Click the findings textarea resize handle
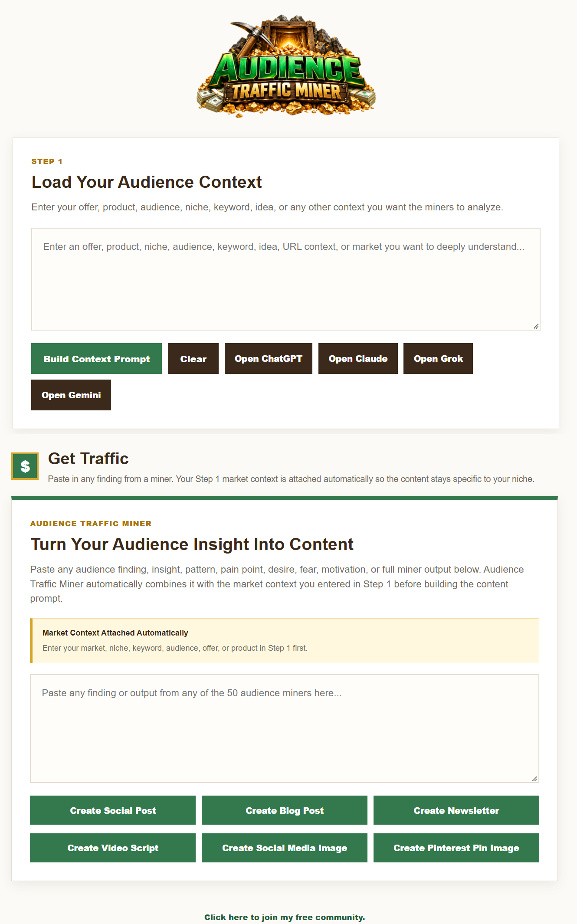Screen dimensions: 577x924 [x=535, y=779]
